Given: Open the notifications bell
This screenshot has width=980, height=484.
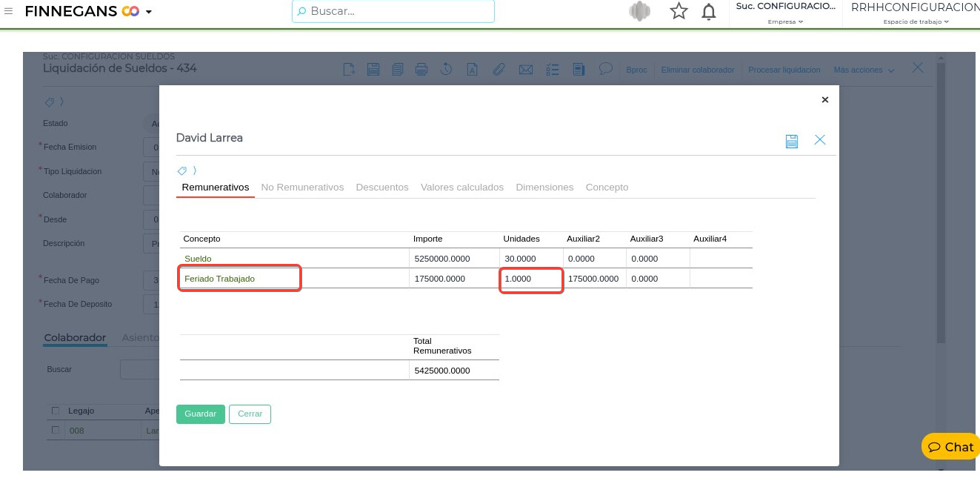Looking at the screenshot, I should coord(709,12).
